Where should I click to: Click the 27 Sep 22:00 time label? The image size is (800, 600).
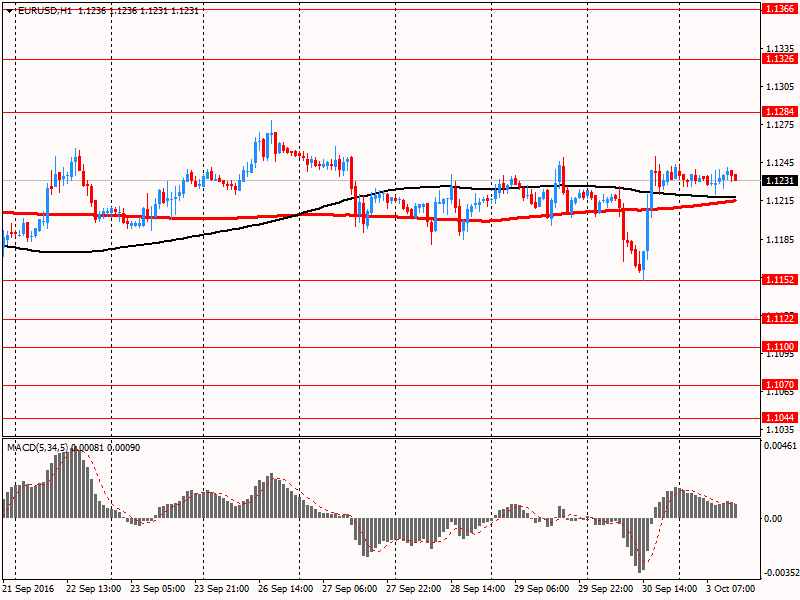413,589
